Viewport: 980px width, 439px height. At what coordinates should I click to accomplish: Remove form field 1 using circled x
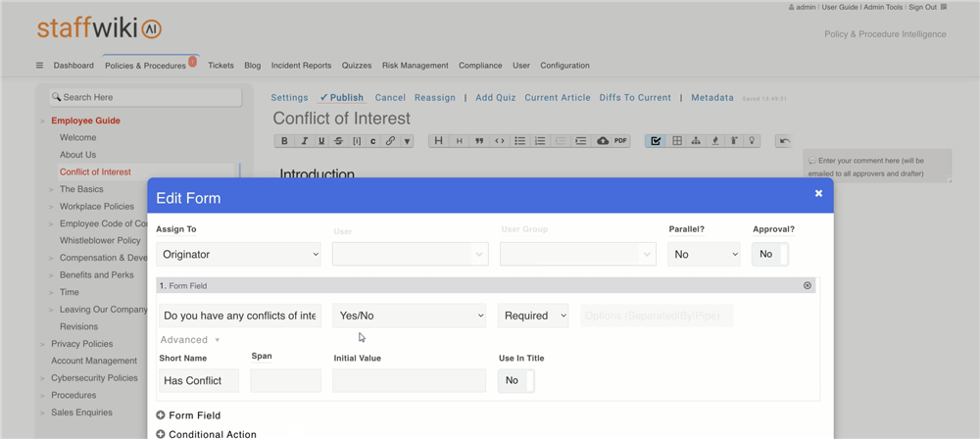pos(808,286)
